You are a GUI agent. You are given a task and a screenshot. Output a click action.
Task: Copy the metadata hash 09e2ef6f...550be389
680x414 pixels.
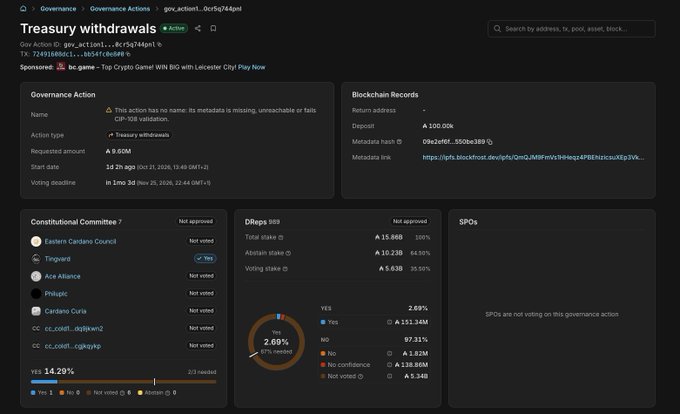pos(490,142)
